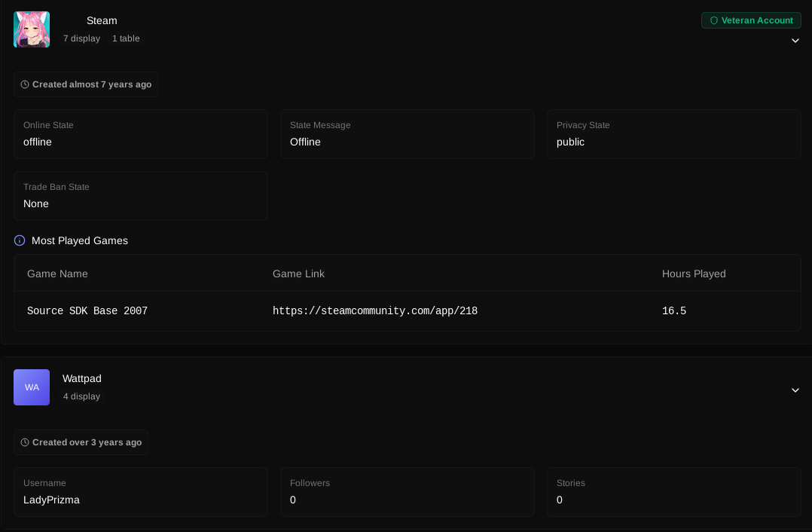Click the 1 table tag
This screenshot has height=532, width=812.
[x=126, y=38]
